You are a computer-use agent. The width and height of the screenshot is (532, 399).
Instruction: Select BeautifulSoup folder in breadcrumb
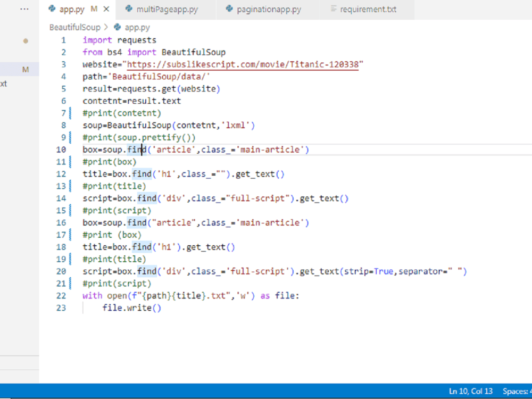coord(75,27)
